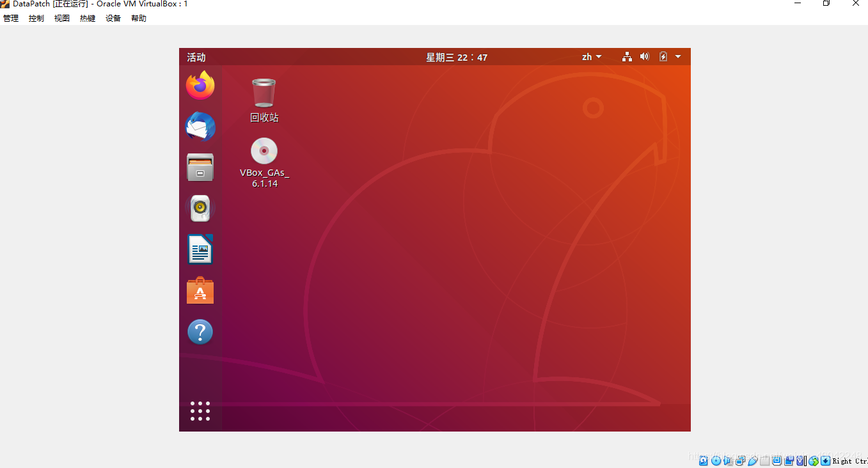
Task: Open the 视图 menu
Action: (x=62, y=19)
